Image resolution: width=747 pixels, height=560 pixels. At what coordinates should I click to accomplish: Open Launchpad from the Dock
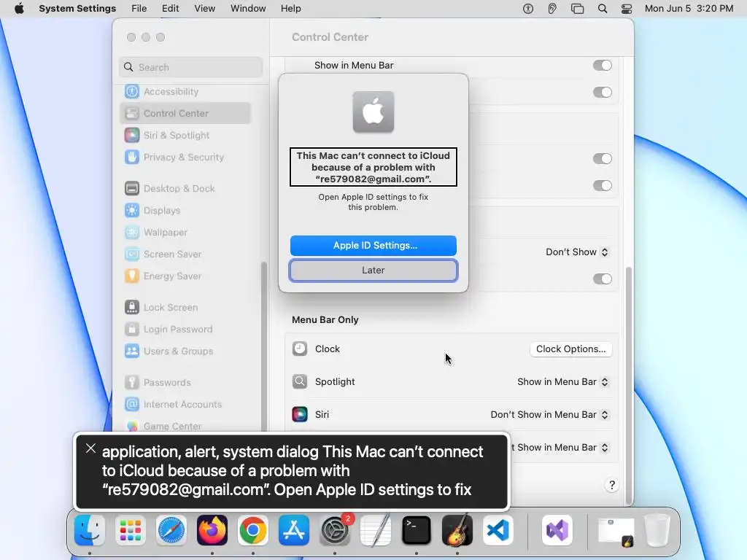pos(130,530)
